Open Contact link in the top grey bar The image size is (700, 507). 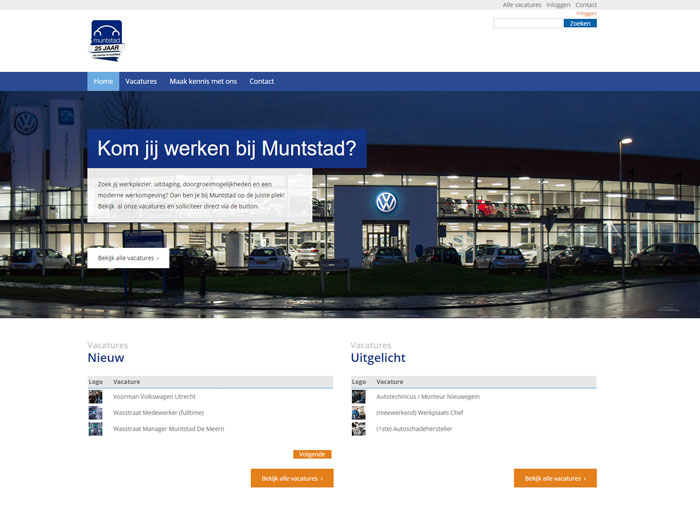(x=586, y=5)
